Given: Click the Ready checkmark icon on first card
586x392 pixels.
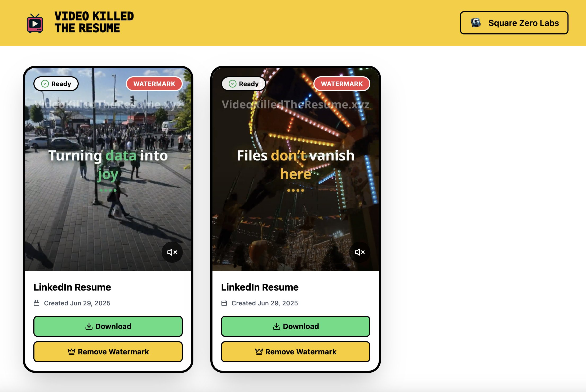Looking at the screenshot, I should (x=45, y=84).
